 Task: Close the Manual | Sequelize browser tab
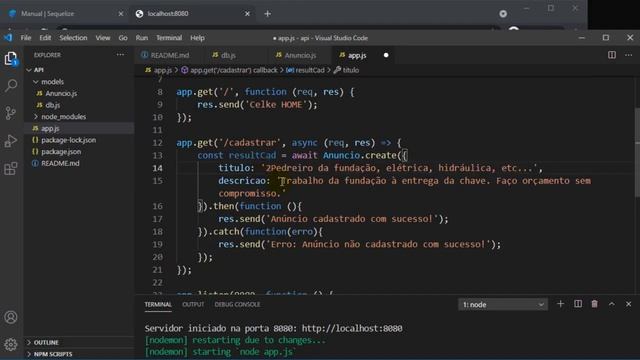[120, 14]
